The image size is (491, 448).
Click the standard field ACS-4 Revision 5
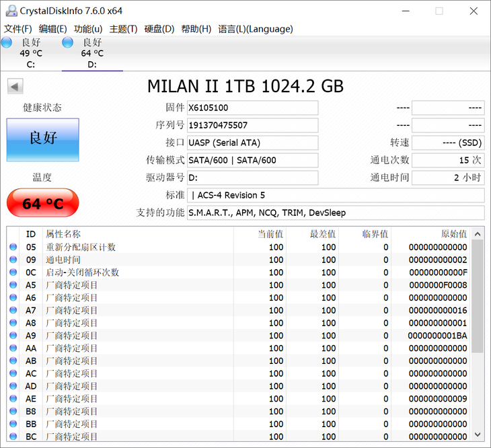336,195
